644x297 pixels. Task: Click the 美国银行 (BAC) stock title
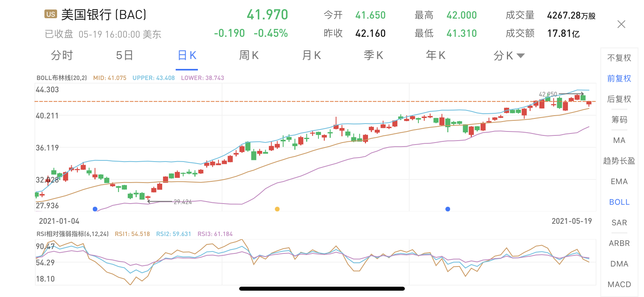tap(104, 15)
